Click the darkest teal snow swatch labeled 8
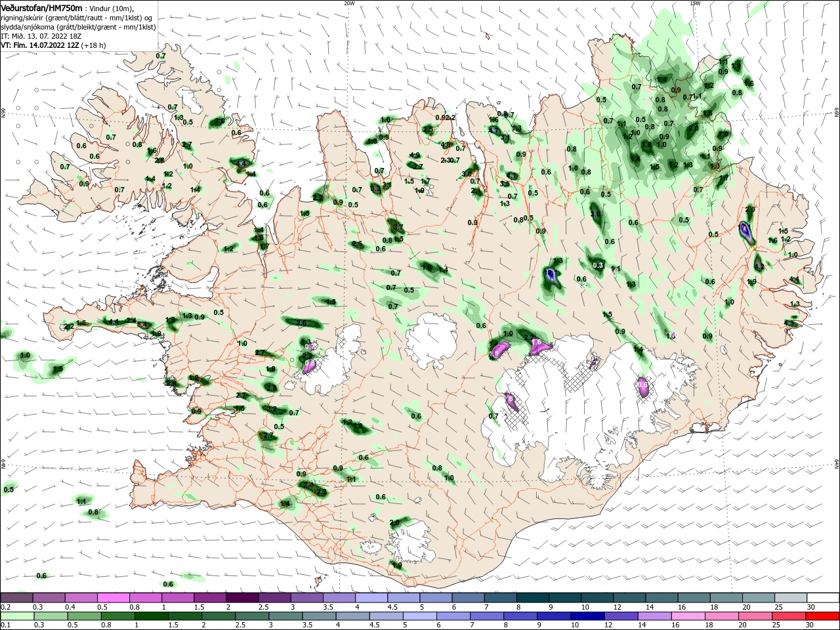This screenshot has height=630, width=840. [x=532, y=598]
